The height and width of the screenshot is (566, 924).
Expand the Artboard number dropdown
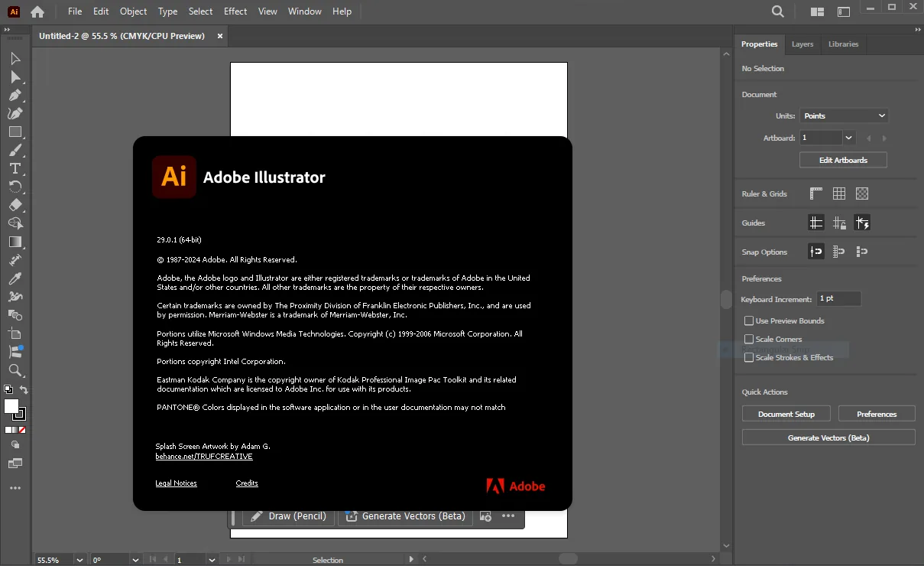pos(848,138)
